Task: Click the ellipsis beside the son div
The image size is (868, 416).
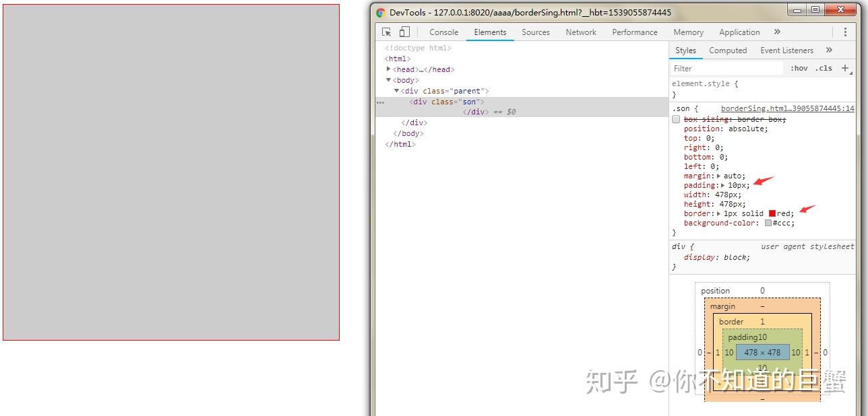Action: click(380, 102)
